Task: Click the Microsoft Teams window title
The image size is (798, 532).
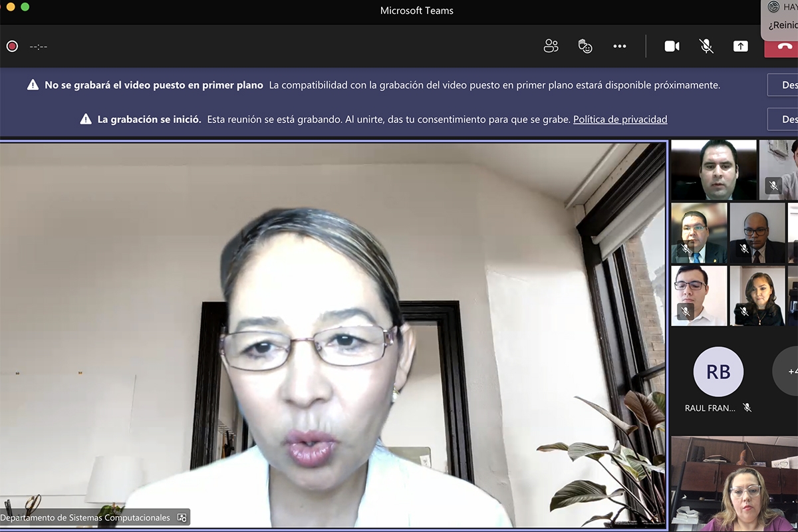Action: click(417, 11)
